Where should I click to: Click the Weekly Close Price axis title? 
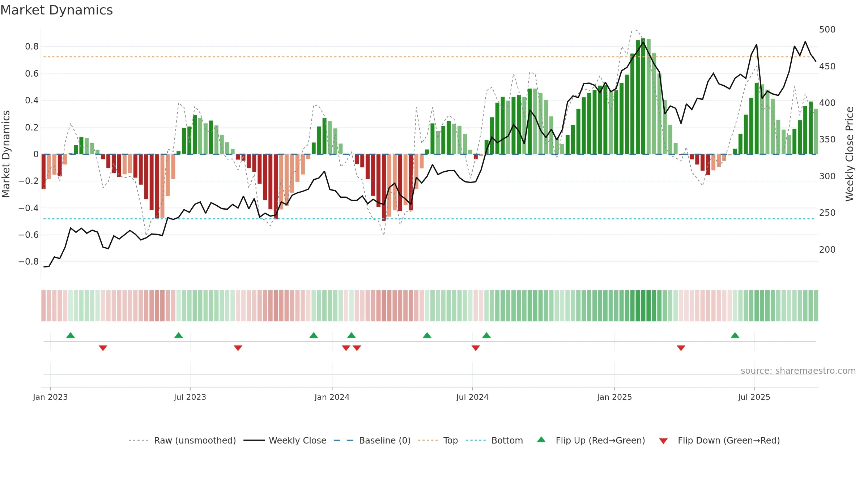[850, 154]
